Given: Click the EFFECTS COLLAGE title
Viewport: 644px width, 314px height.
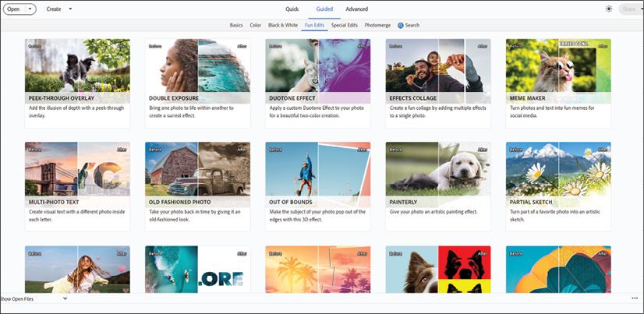Looking at the screenshot, I should (x=413, y=98).
